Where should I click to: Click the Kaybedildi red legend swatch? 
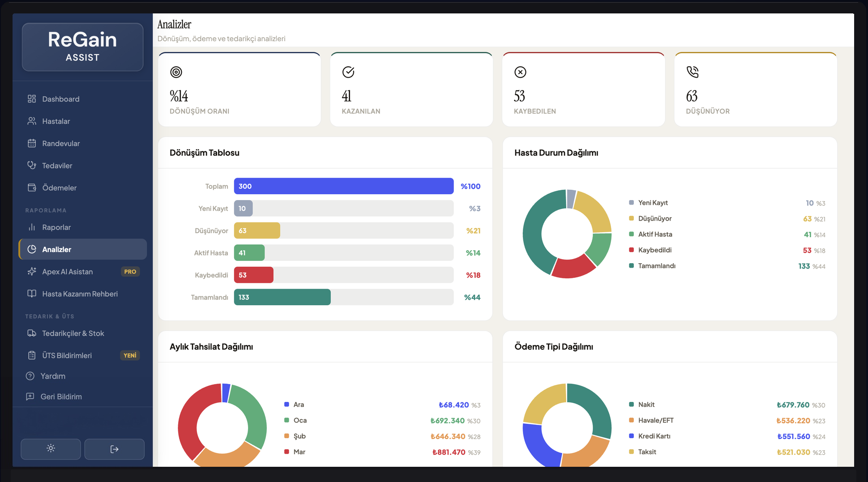631,250
